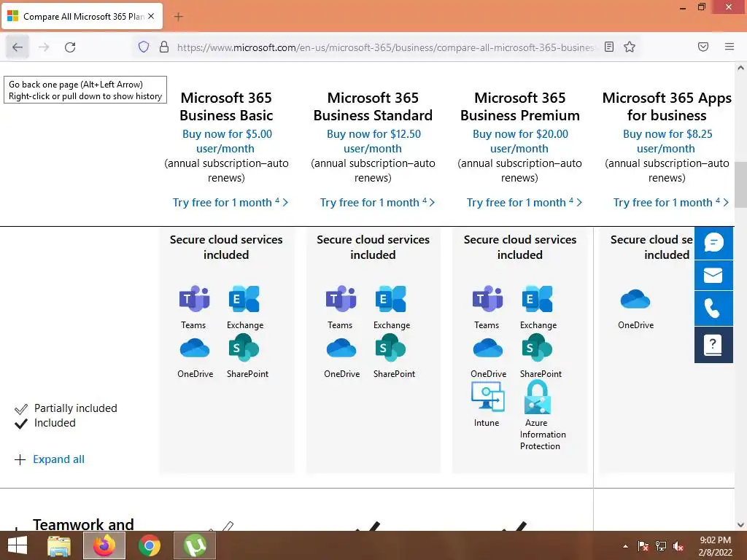Image resolution: width=747 pixels, height=560 pixels.
Task: Click the Intune icon under Business Premium
Action: point(487,397)
